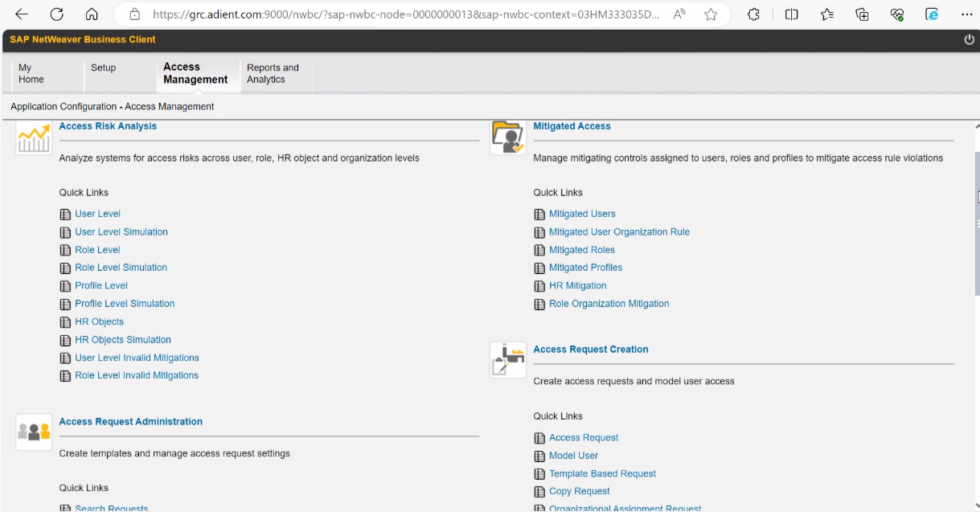The image size is (980, 512).
Task: Click the Mitigated Access folder icon
Action: (x=508, y=137)
